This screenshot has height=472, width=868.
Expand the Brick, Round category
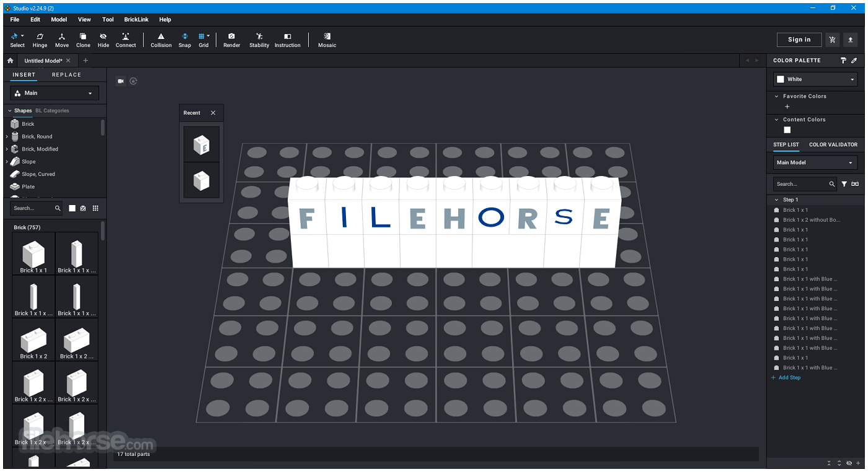click(7, 136)
